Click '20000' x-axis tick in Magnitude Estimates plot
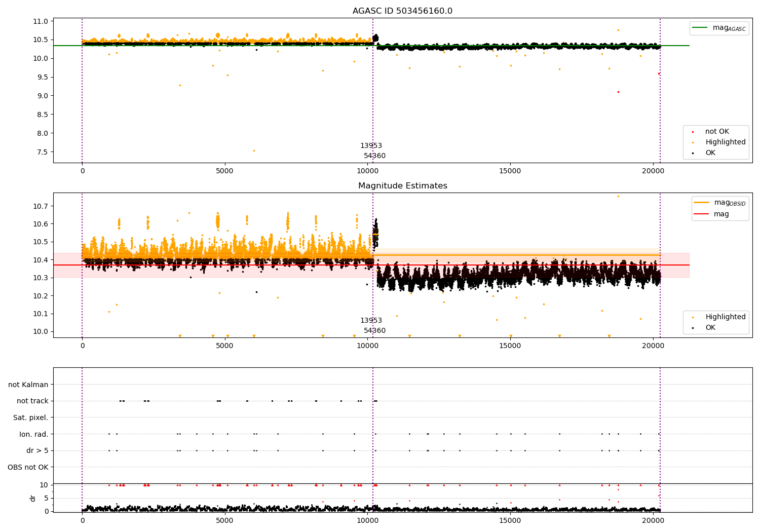Screen dimensions: 760x532 [653, 346]
